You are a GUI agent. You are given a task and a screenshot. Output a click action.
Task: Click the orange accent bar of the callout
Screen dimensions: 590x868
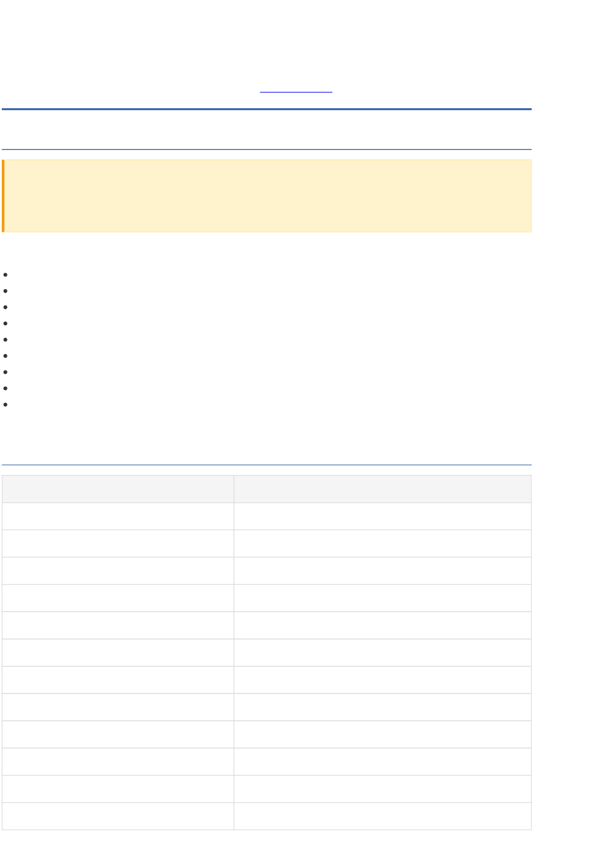pos(3,196)
